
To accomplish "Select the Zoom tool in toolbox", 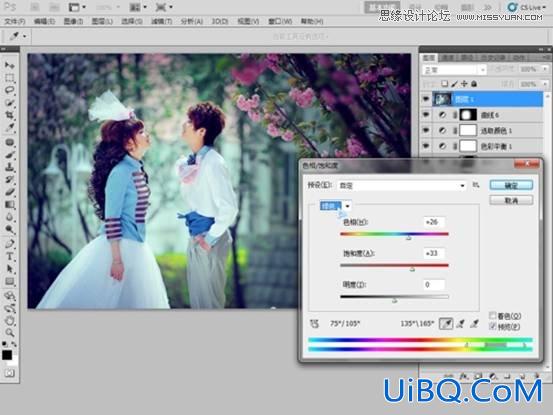I will click(x=10, y=332).
